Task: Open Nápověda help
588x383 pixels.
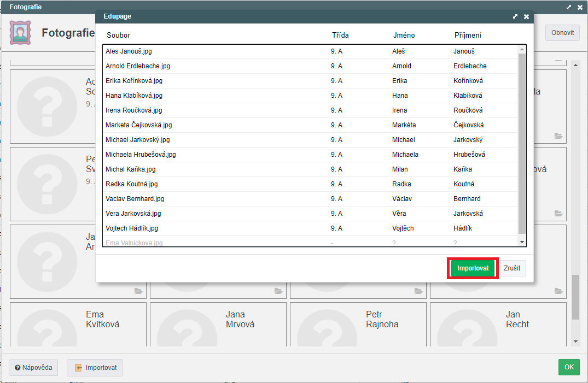Action: click(33, 367)
